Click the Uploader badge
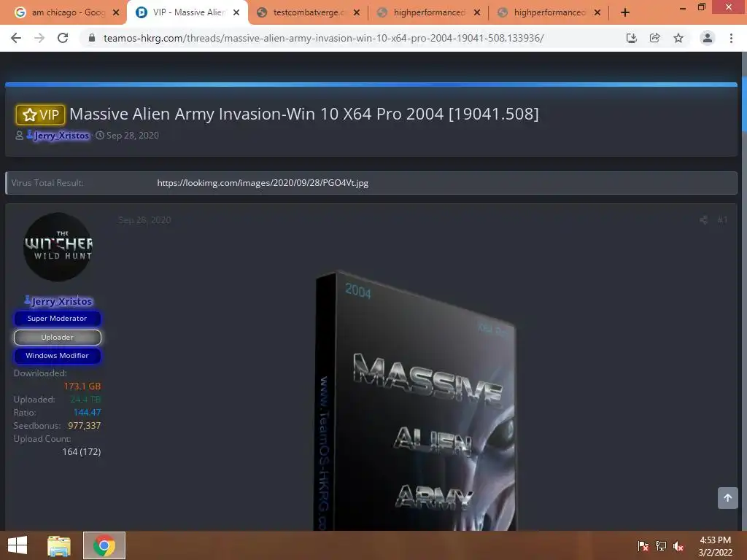This screenshot has width=747, height=560. click(57, 337)
